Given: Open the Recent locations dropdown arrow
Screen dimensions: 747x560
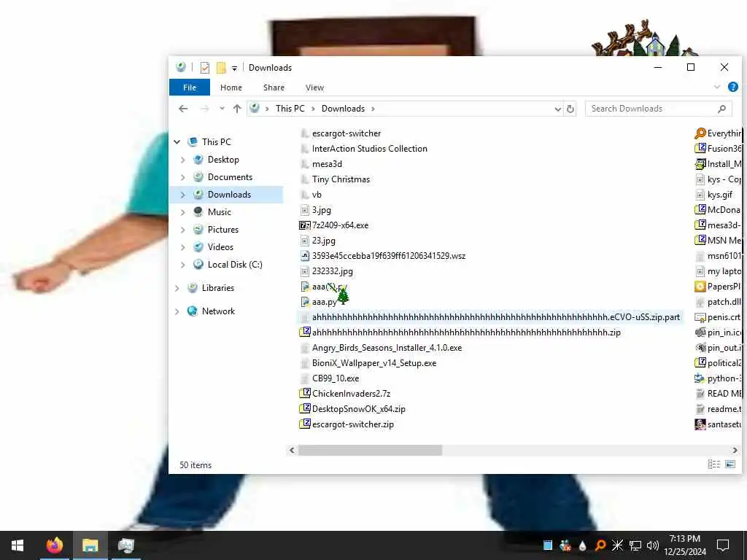Looking at the screenshot, I should 222,109.
